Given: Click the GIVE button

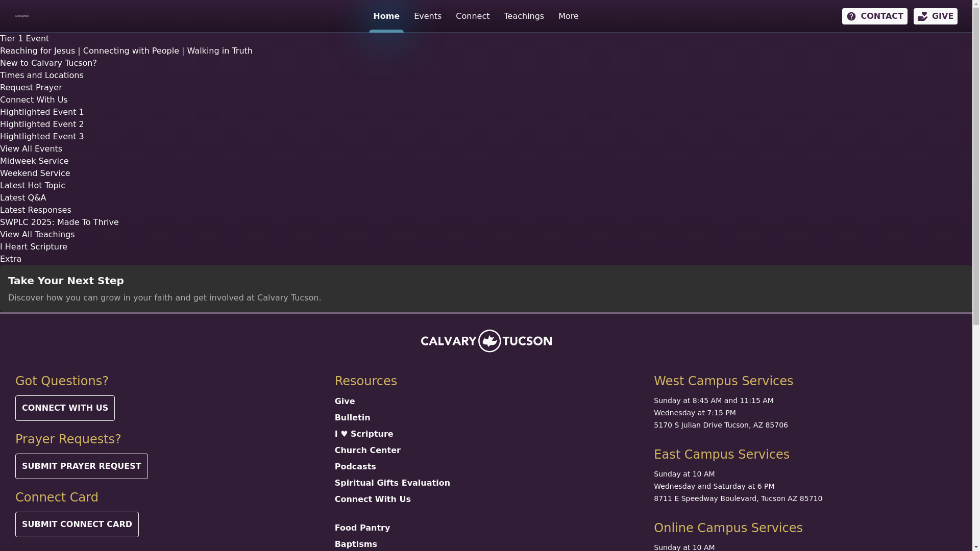Looking at the screenshot, I should click(x=936, y=16).
